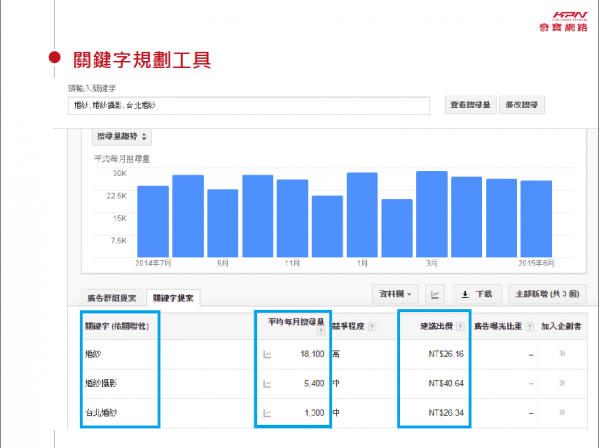Click the NT$26.34 suggested bid

[x=446, y=413]
